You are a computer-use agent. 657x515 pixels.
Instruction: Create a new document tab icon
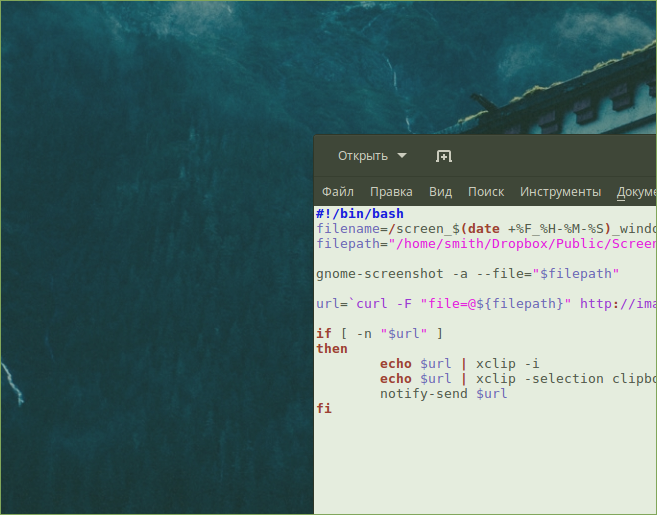(444, 156)
